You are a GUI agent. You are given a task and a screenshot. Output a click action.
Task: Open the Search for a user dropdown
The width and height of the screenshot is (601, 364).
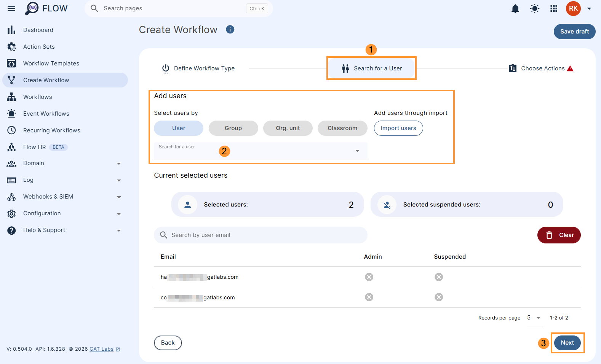(x=261, y=151)
